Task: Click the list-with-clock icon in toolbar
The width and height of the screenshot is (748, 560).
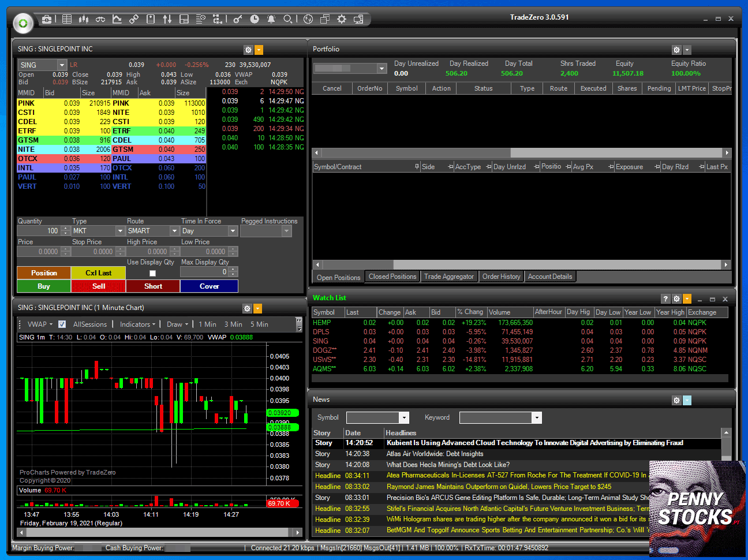Action: [x=201, y=19]
